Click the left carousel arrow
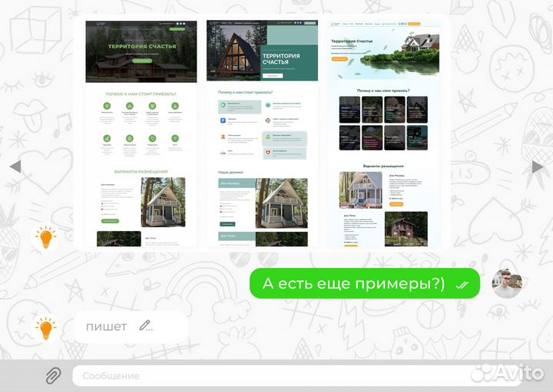553x392 pixels. click(15, 166)
